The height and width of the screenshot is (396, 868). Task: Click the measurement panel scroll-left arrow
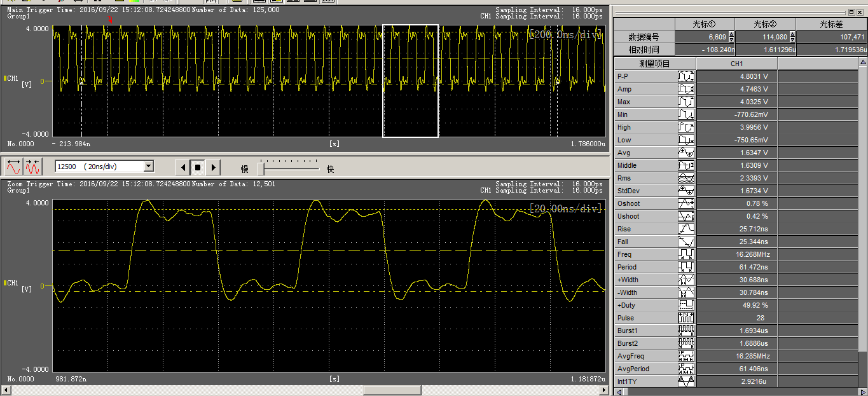click(619, 392)
